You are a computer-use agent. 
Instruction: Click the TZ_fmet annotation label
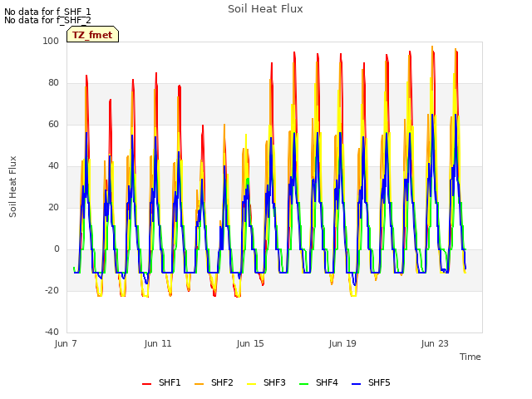92,35
